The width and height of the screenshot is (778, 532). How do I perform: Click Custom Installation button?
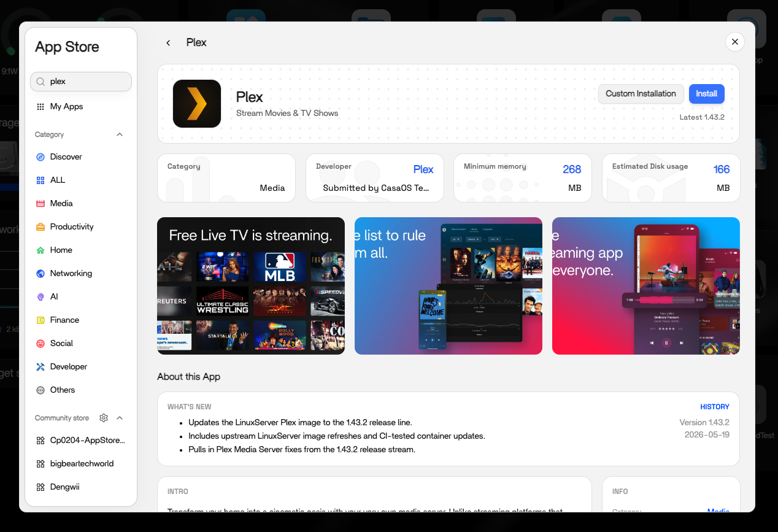[x=641, y=94]
